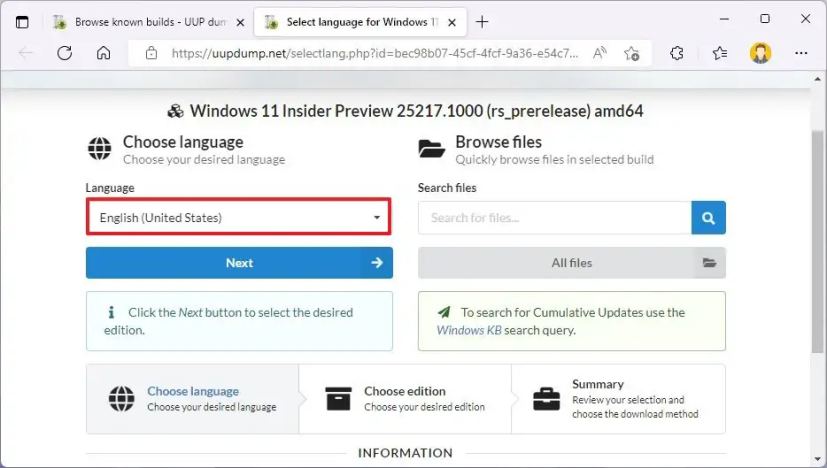Click the globe icon beside Choose language step
The height and width of the screenshot is (468, 827).
[122, 398]
